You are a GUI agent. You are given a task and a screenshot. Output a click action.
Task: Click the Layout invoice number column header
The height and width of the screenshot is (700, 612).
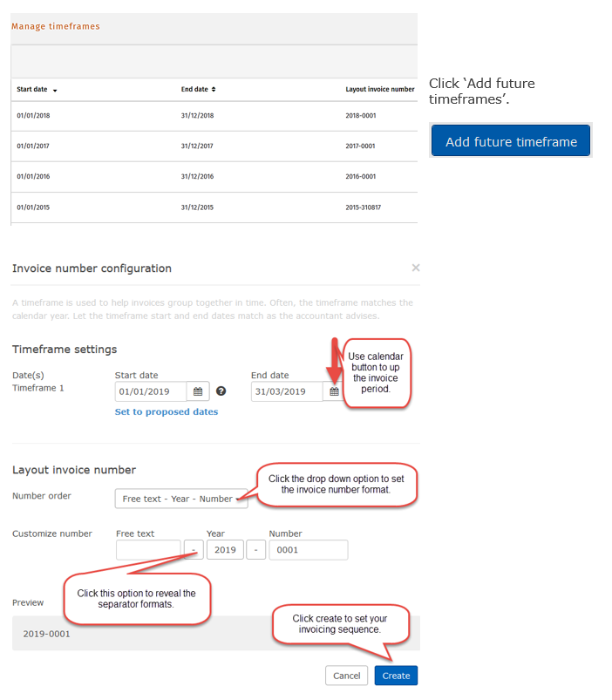(x=380, y=89)
